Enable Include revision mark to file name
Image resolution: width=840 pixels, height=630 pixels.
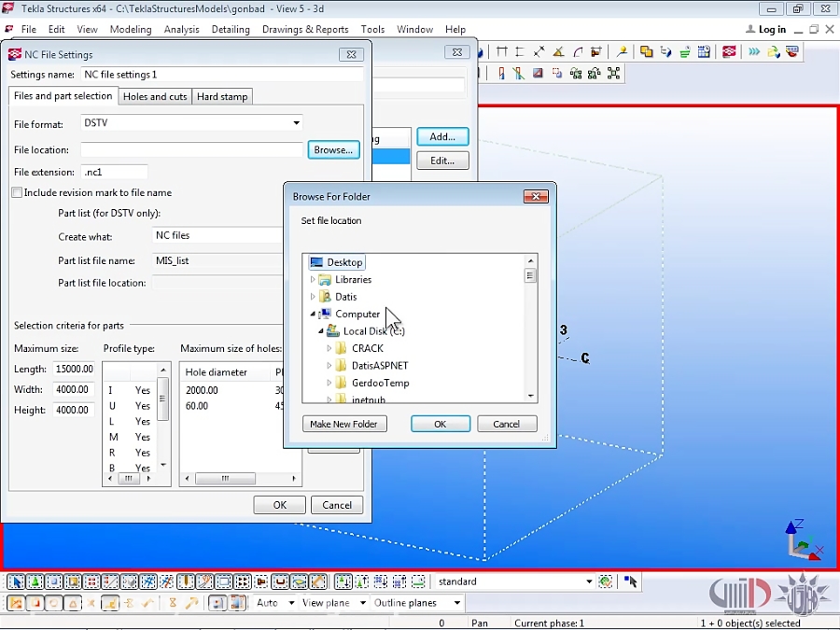click(x=17, y=192)
